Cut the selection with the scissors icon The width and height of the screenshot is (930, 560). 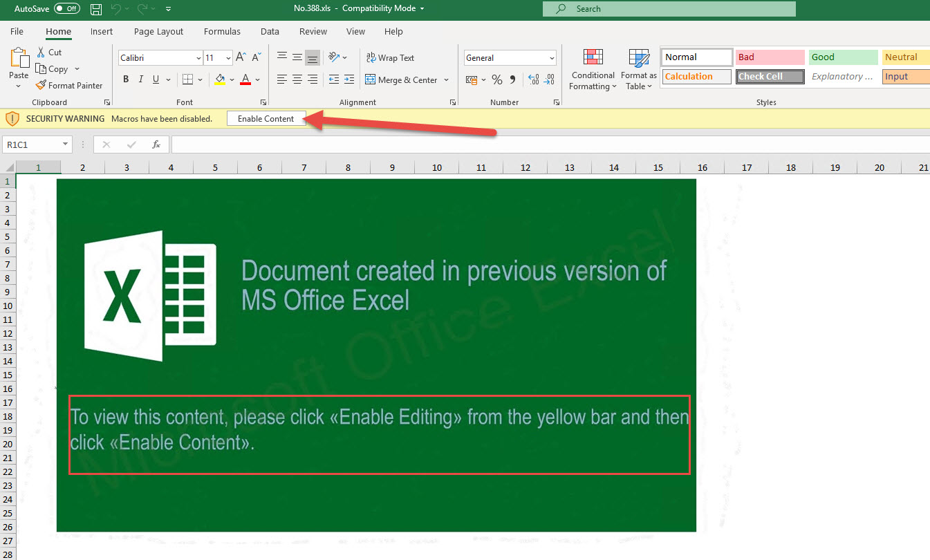[41, 53]
